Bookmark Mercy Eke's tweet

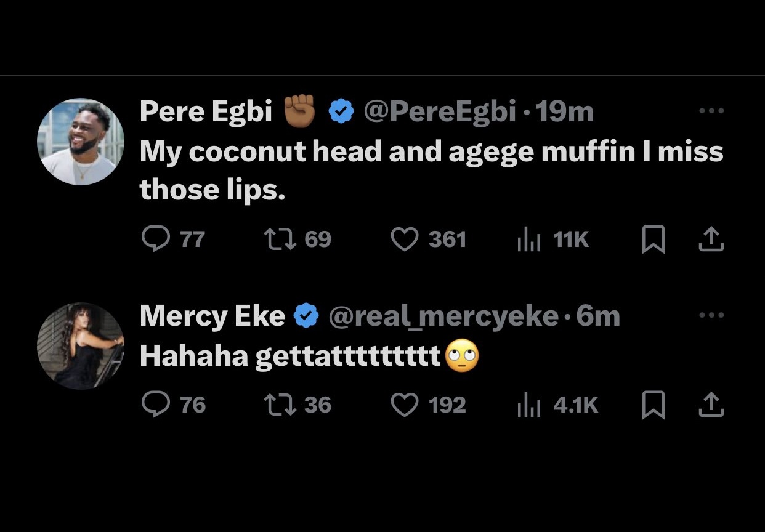(x=653, y=405)
